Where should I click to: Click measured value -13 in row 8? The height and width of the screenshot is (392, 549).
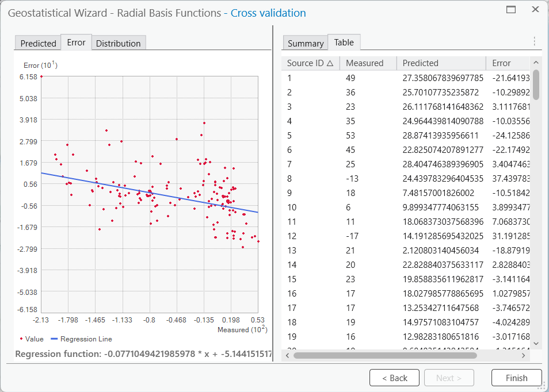click(352, 178)
